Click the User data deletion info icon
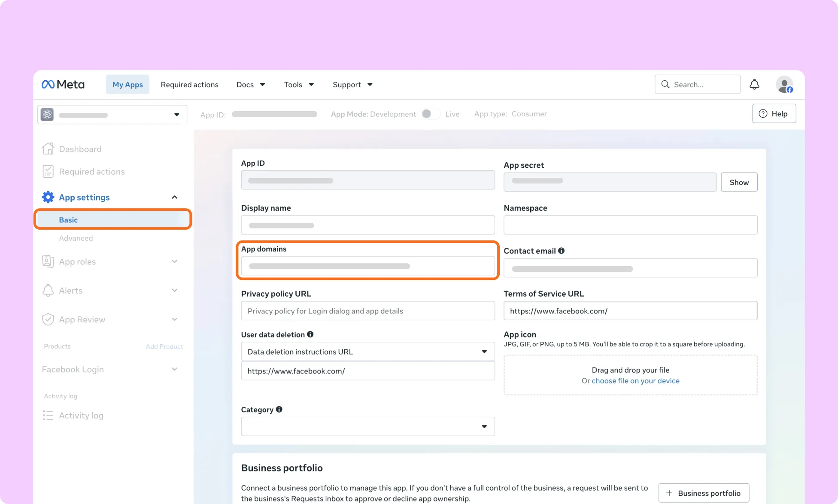 pos(310,334)
